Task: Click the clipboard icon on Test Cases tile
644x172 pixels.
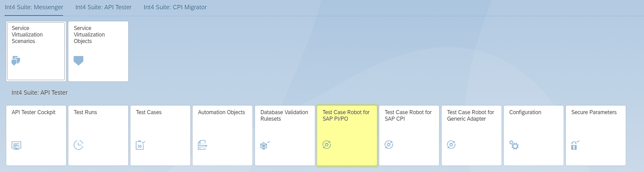Action: click(140, 145)
